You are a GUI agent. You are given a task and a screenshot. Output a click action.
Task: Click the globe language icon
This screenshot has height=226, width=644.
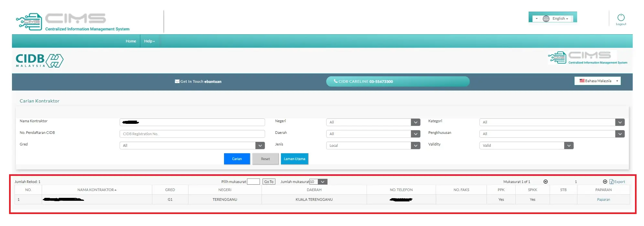point(546,19)
